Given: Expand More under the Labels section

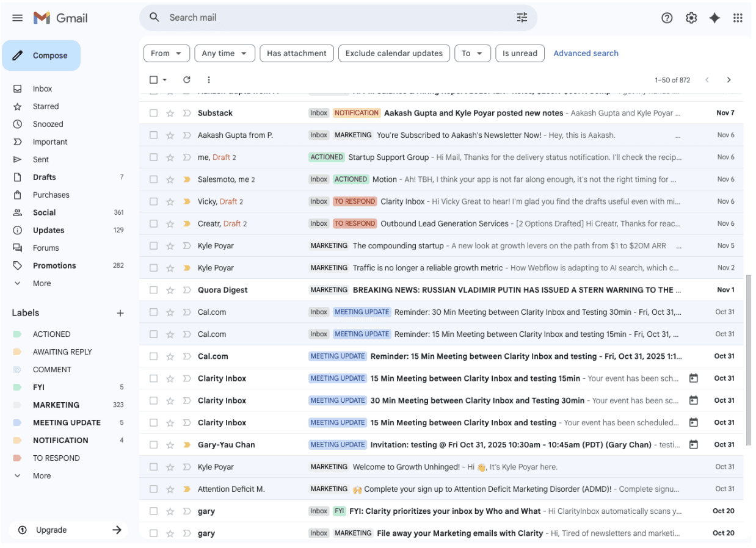Looking at the screenshot, I should (x=42, y=475).
